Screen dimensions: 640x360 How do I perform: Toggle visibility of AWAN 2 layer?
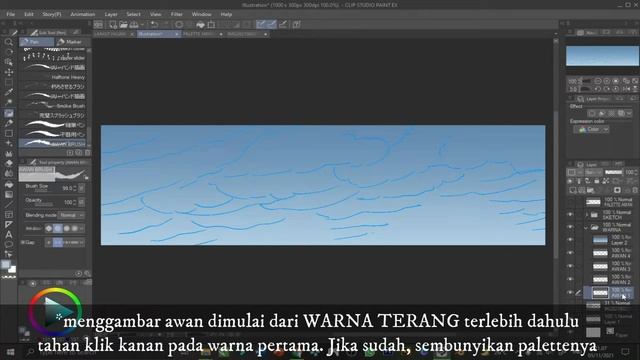[571, 279]
